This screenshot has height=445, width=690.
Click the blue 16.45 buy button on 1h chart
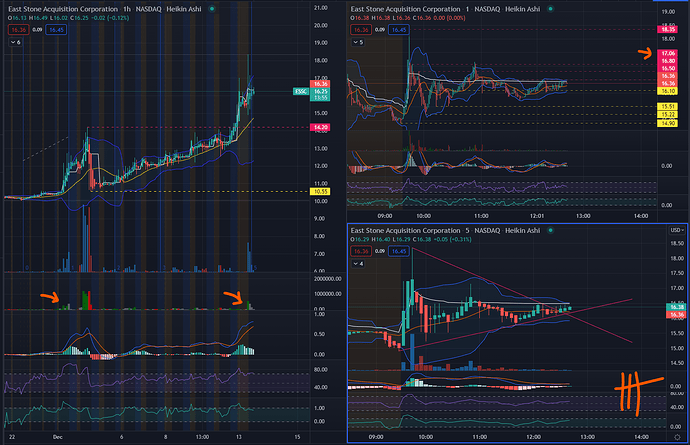[x=56, y=30]
